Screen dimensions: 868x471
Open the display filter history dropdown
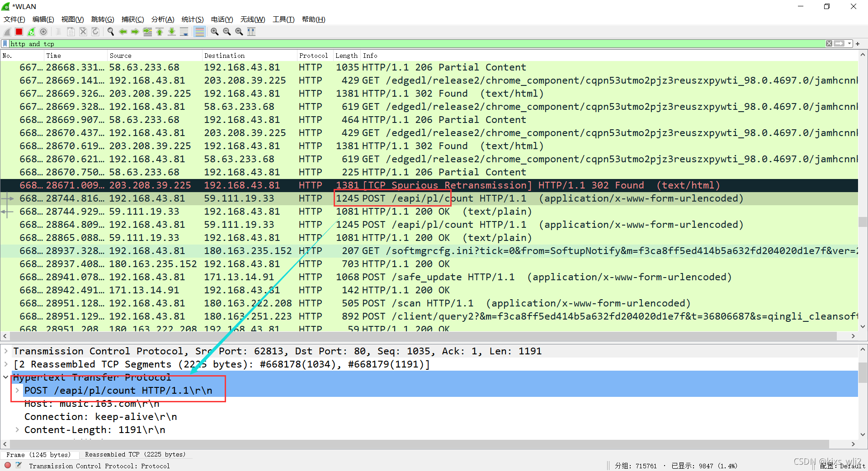(849, 44)
